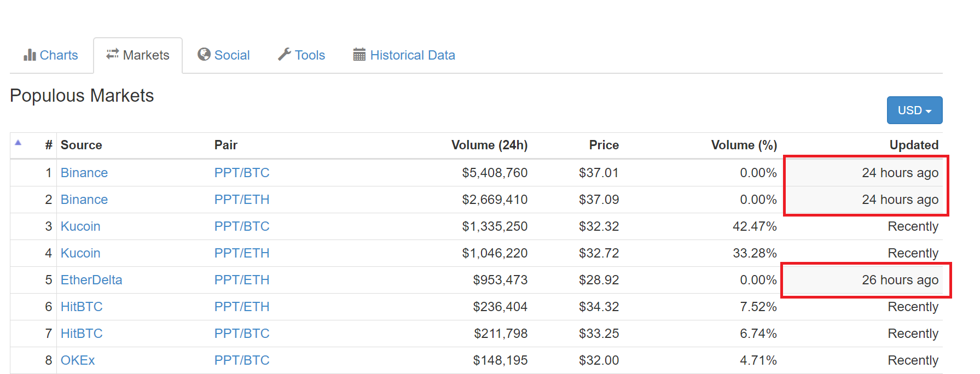Open the OKEx source link

[78, 360]
